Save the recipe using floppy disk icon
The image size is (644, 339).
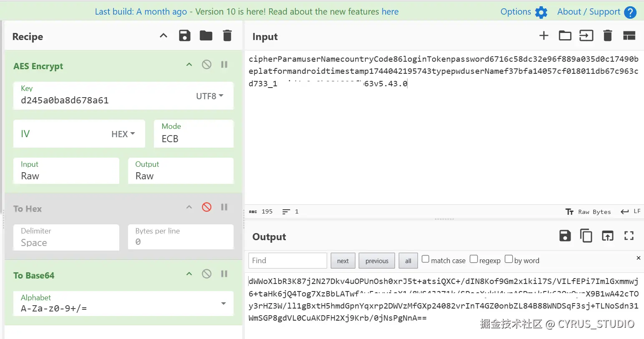tap(185, 36)
